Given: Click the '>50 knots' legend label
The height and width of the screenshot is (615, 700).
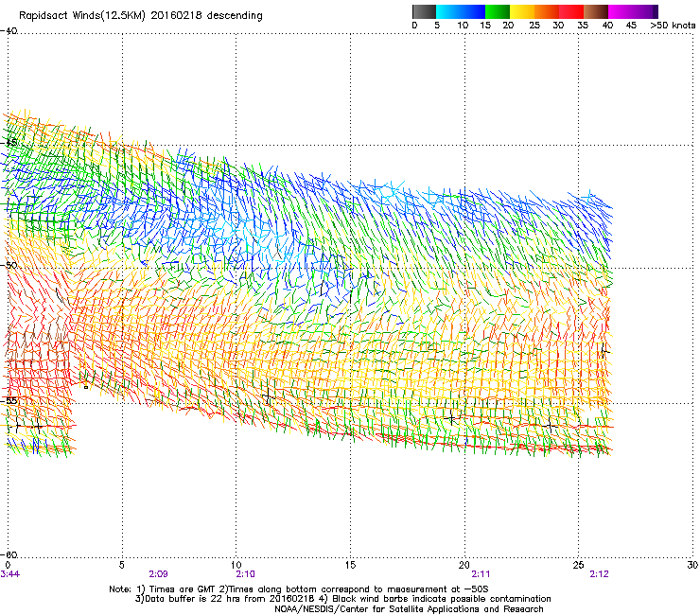Looking at the screenshot, I should pyautogui.click(x=673, y=26).
